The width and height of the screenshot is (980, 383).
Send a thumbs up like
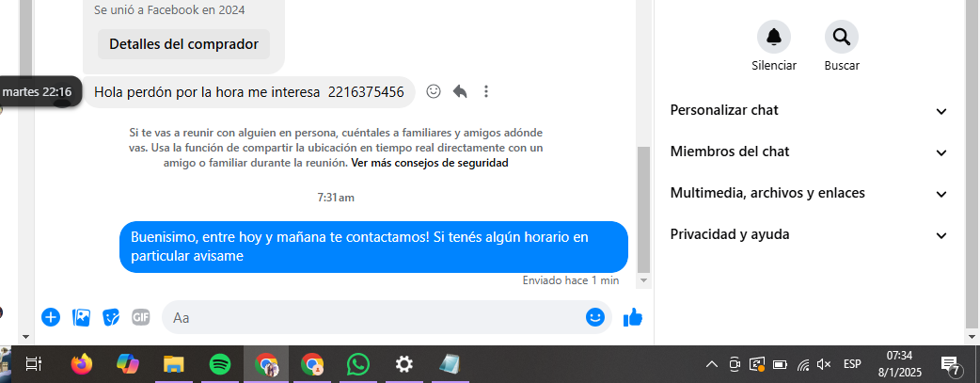[x=633, y=317]
